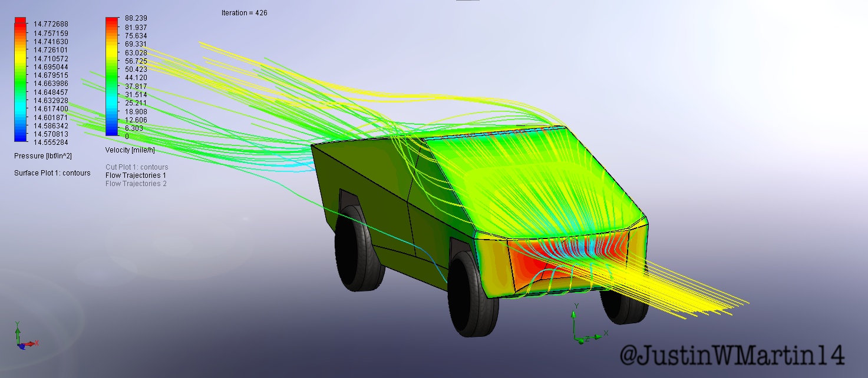Image resolution: width=868 pixels, height=378 pixels.
Task: Click the red high-pressure zone on the front bumper
Action: pyautogui.click(x=533, y=260)
